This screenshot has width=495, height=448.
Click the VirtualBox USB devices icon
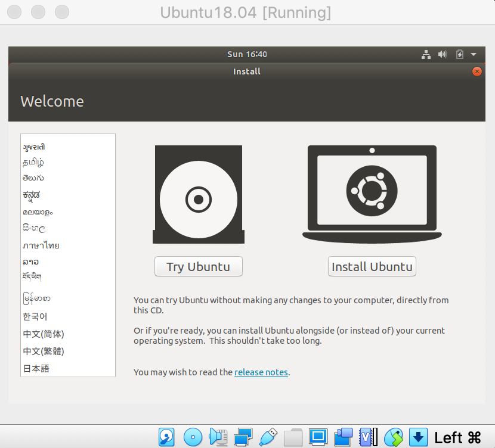[x=268, y=437]
